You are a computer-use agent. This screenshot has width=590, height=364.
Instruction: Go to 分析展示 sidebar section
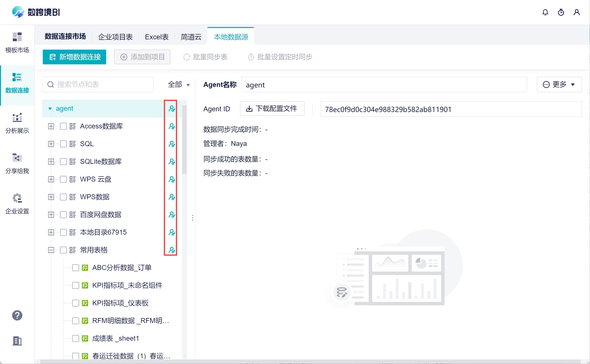[x=17, y=123]
